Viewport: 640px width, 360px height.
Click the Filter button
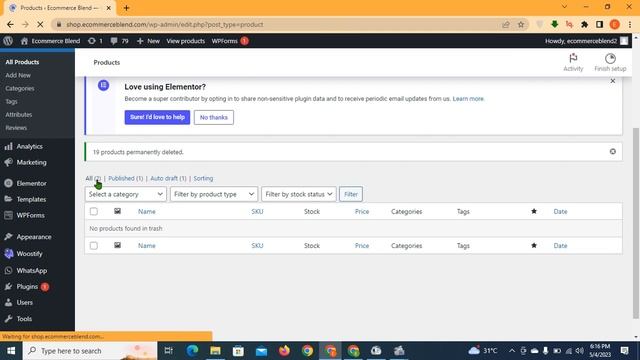click(x=351, y=194)
